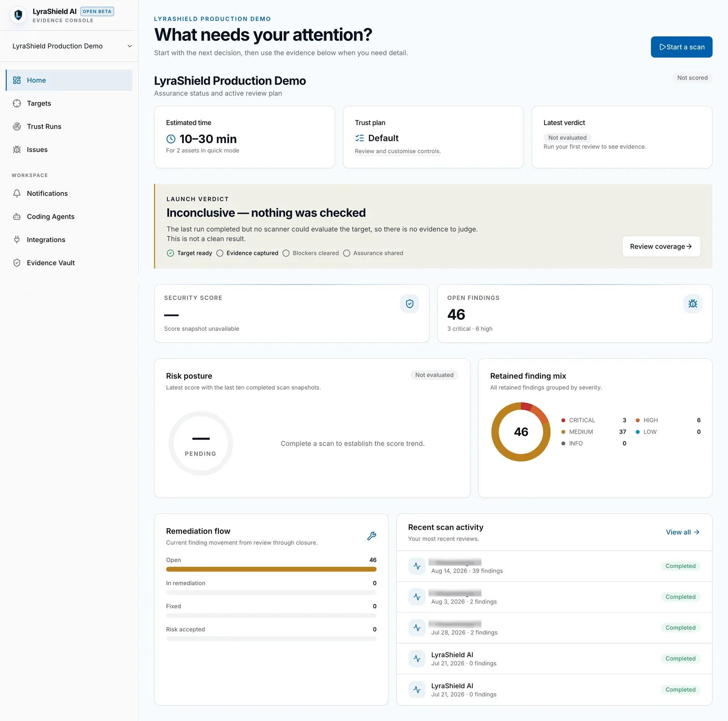Go to Evidence Vault in the sidebar
Viewport: 728px width, 721px height.
tap(69, 263)
